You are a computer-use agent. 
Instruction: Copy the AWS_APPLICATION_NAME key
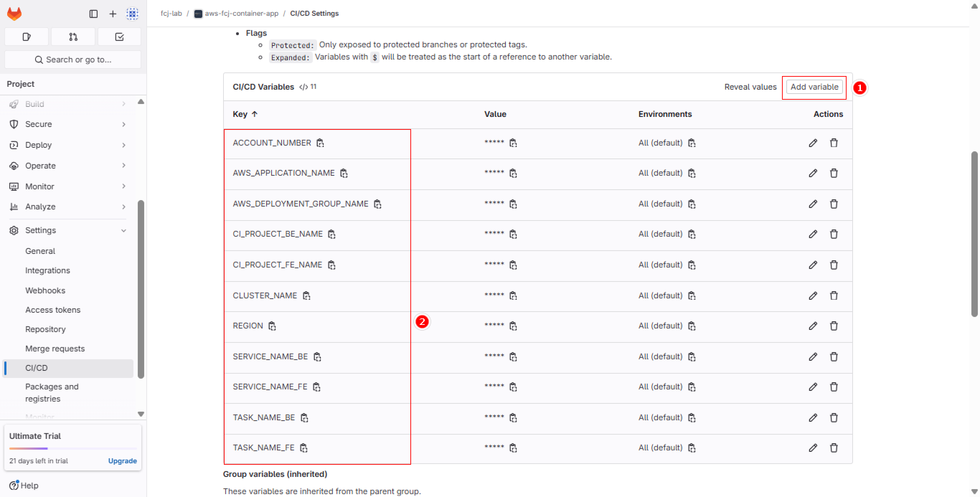[344, 173]
